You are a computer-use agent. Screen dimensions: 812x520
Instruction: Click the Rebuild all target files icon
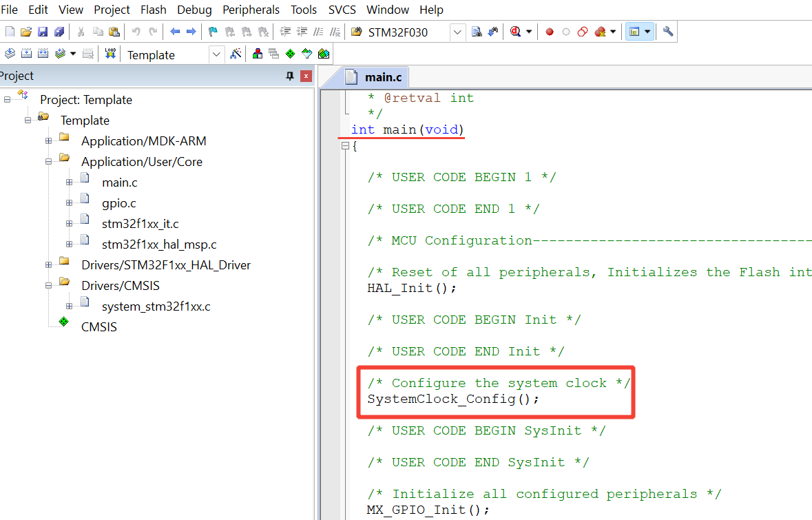tap(43, 53)
